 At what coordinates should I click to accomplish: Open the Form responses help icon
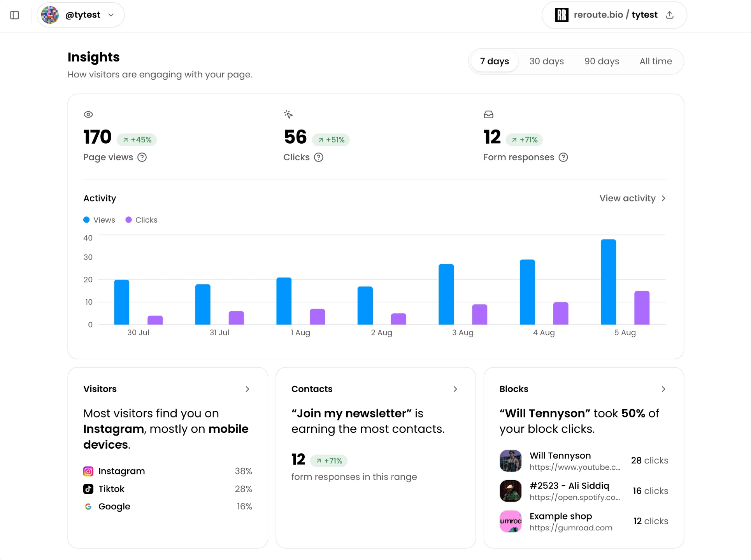(563, 157)
